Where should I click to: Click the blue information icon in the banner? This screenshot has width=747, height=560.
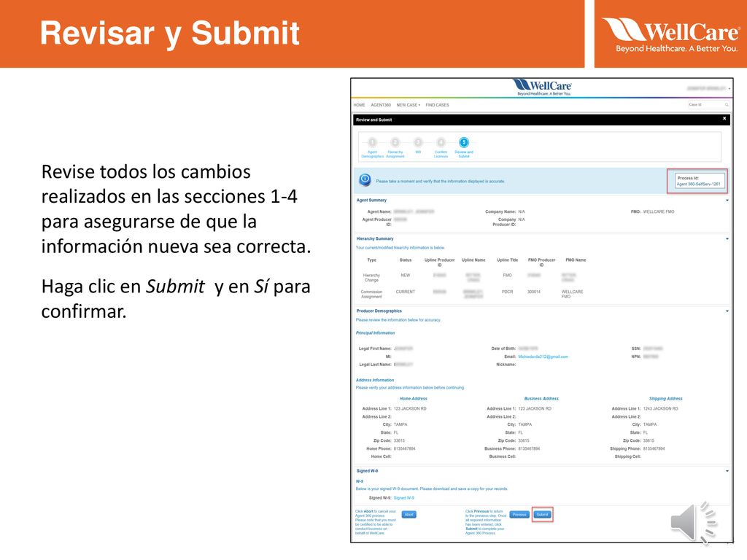click(x=365, y=179)
